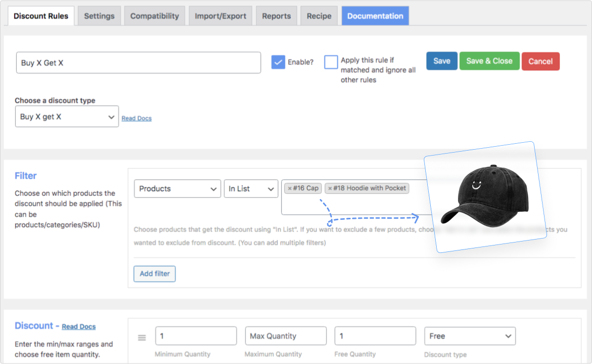Grab the discount row reorder handle icon
The width and height of the screenshot is (592, 364).
point(142,338)
